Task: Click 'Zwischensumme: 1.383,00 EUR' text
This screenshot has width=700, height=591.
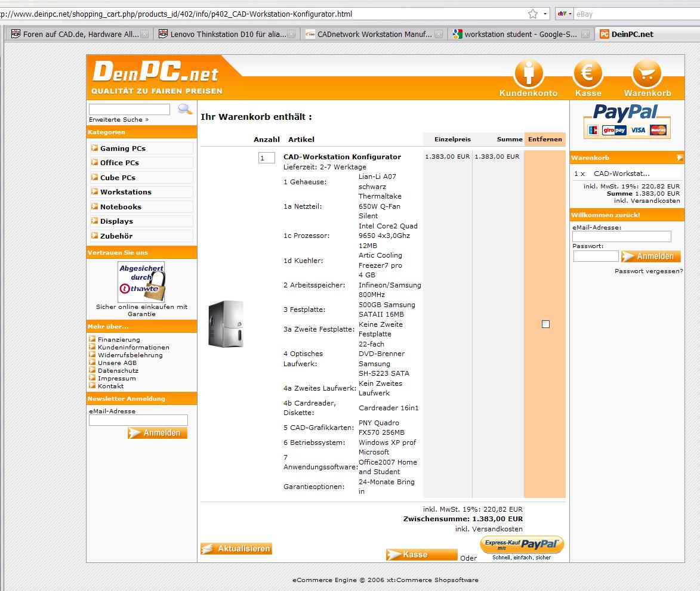Action: [463, 519]
